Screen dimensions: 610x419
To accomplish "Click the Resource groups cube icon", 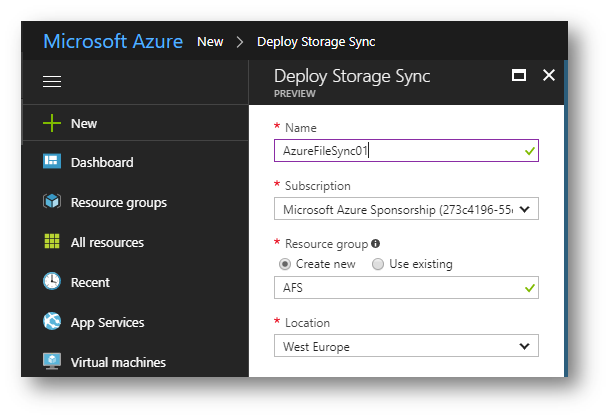I will [52, 202].
